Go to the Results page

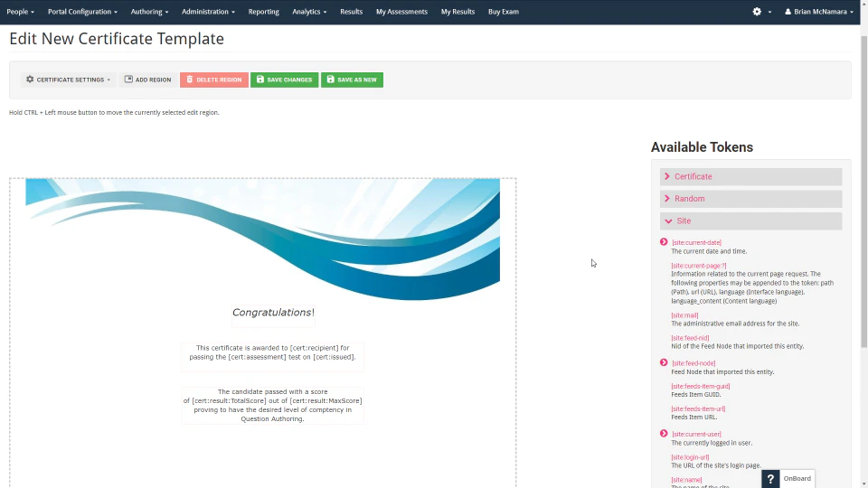pos(351,12)
